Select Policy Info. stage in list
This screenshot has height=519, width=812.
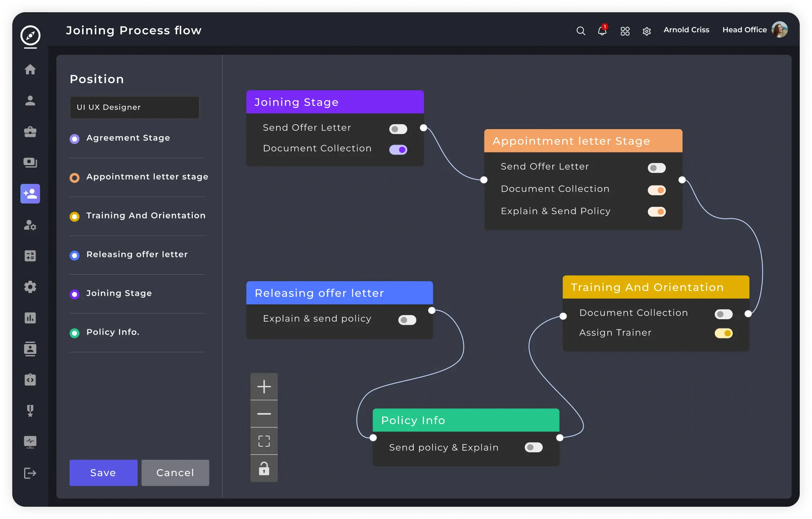point(113,332)
